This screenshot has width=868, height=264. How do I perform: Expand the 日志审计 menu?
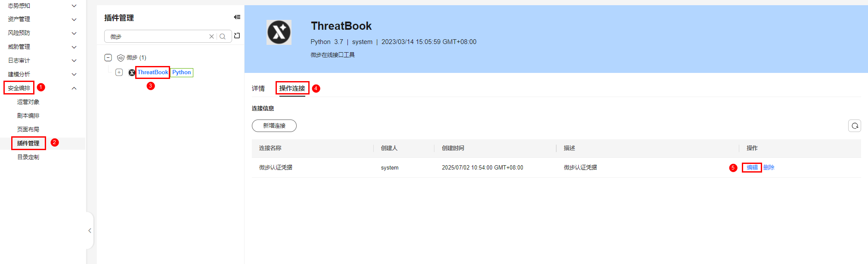tap(74, 61)
